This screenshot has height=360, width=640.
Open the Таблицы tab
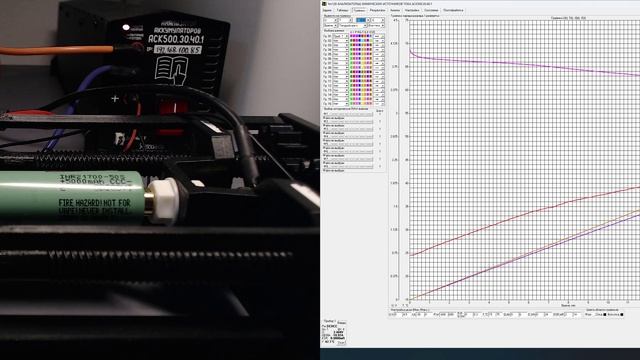[343, 10]
